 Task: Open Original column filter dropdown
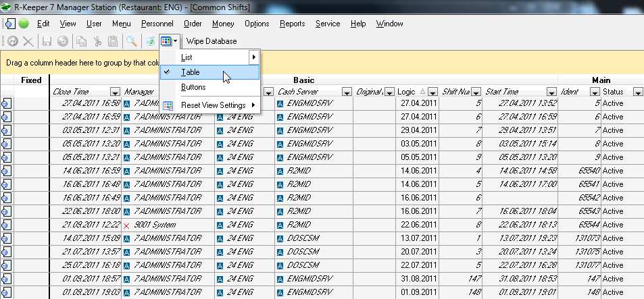[390, 92]
